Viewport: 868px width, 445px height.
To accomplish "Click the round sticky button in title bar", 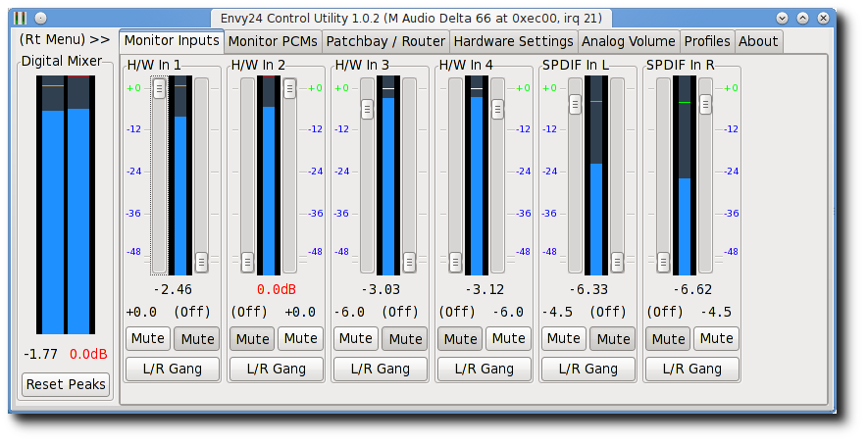I will [40, 19].
